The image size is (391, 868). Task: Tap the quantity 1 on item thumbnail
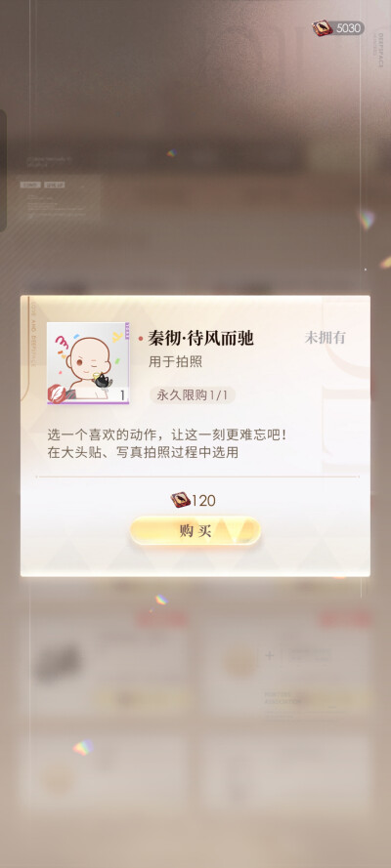[x=122, y=394]
